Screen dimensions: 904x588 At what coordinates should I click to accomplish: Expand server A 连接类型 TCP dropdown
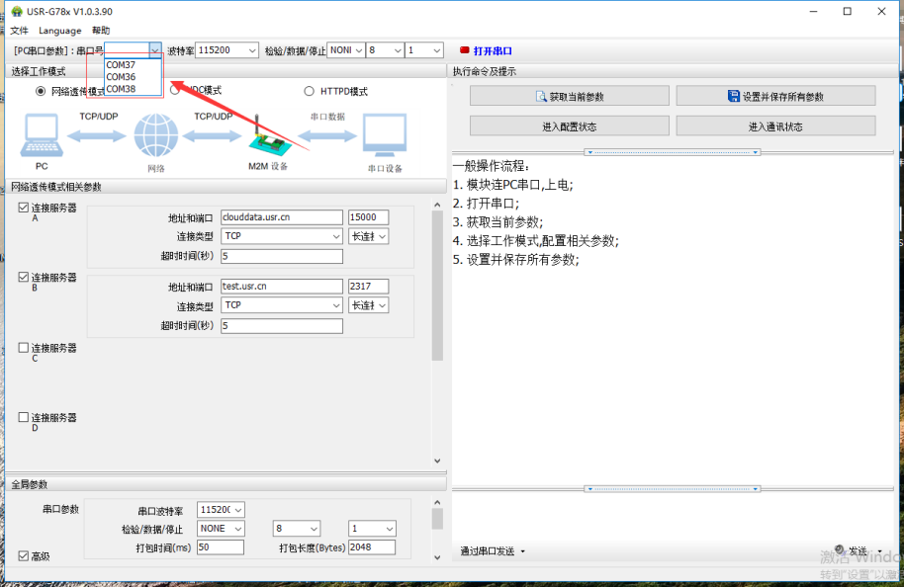[x=282, y=236]
